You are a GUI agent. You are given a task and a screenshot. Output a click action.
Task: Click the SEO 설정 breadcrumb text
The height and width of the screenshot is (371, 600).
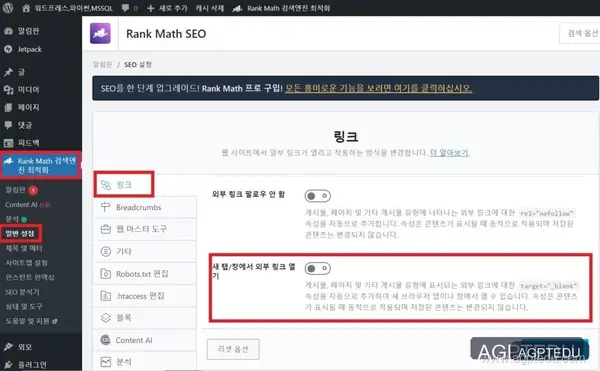tap(138, 64)
